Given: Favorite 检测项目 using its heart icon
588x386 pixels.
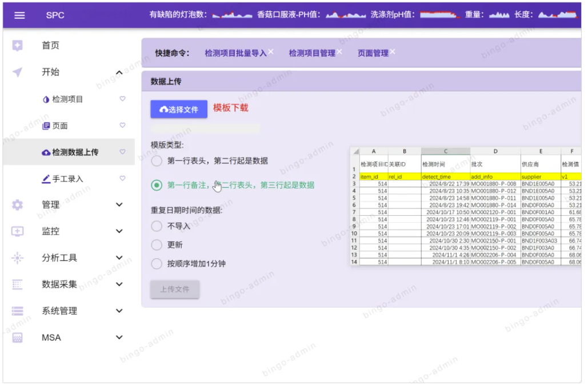Looking at the screenshot, I should [x=122, y=99].
